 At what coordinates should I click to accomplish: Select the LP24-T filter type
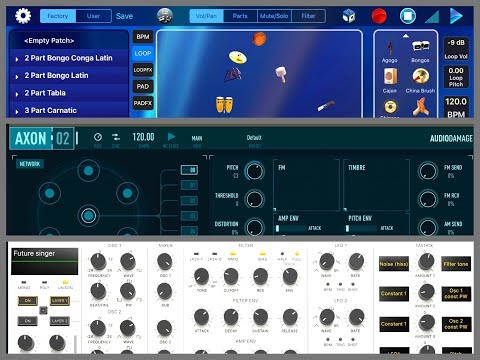pyautogui.click(x=196, y=254)
